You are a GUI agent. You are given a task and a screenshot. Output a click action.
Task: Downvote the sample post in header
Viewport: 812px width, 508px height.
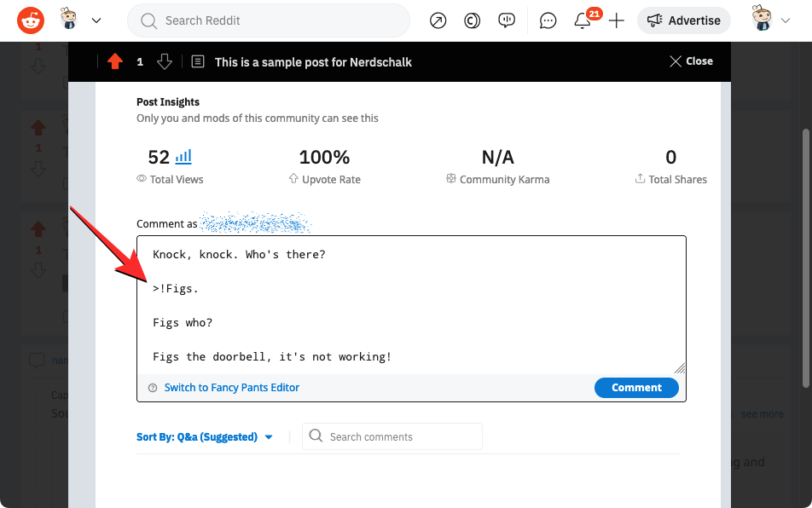165,61
